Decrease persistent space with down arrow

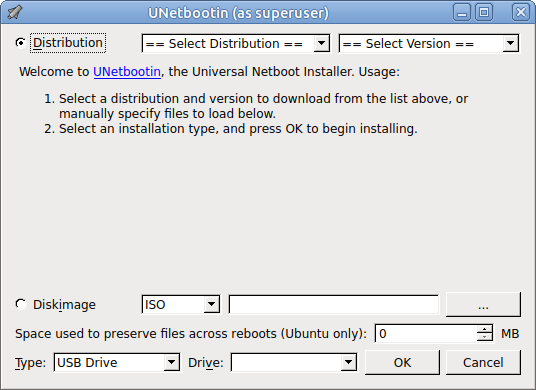[484, 337]
